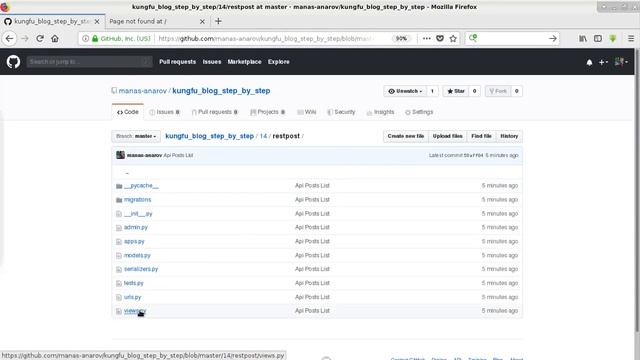Star the repository

click(x=456, y=91)
